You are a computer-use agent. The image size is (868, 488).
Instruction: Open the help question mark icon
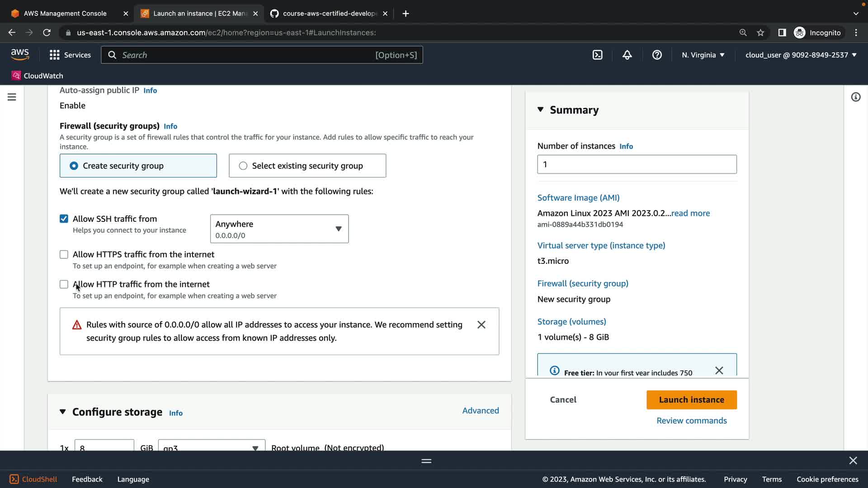point(657,55)
